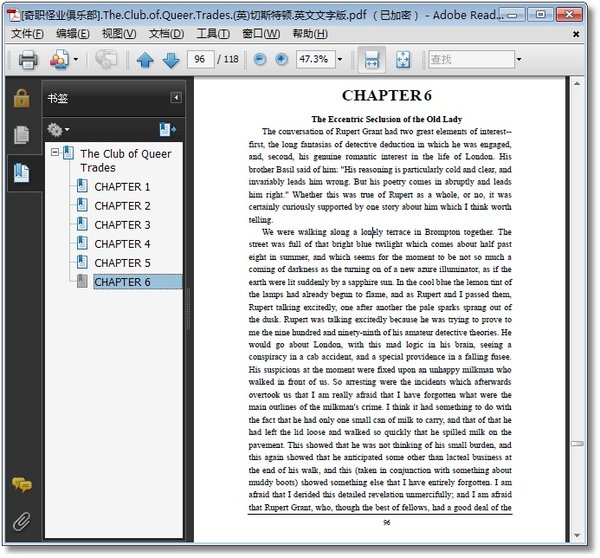
Task: Open the 窗口(W) menu
Action: pos(261,34)
